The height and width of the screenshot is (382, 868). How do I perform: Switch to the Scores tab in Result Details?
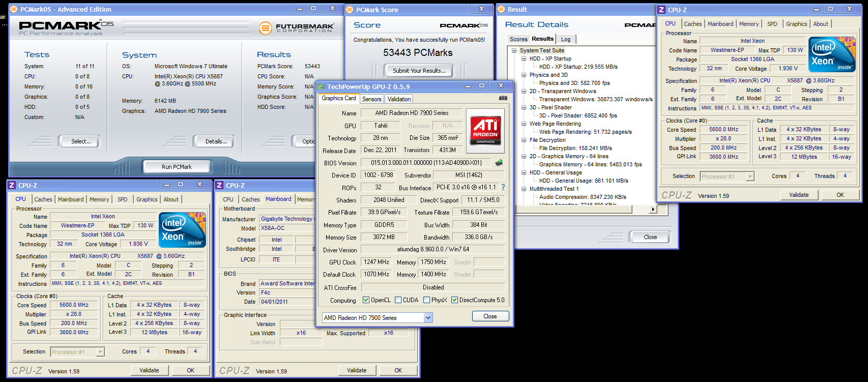pyautogui.click(x=518, y=39)
